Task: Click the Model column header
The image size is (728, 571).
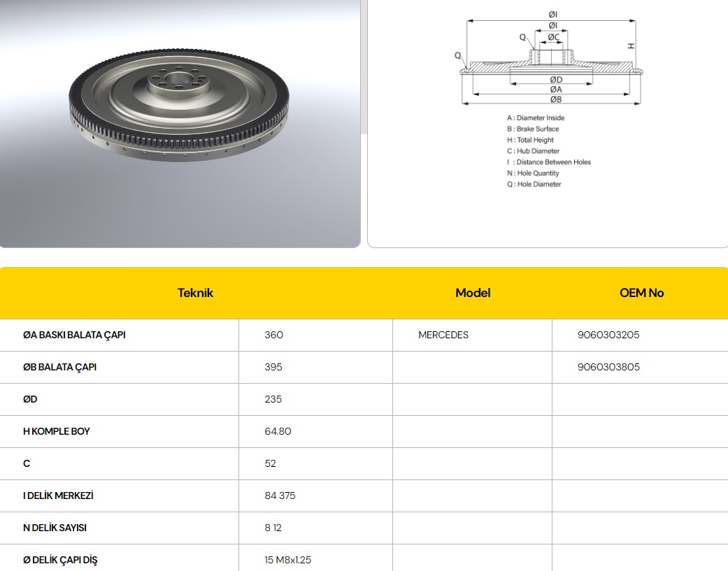Action: (x=473, y=293)
